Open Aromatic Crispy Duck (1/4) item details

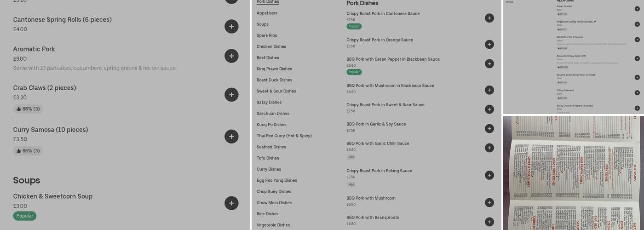tap(571, 56)
